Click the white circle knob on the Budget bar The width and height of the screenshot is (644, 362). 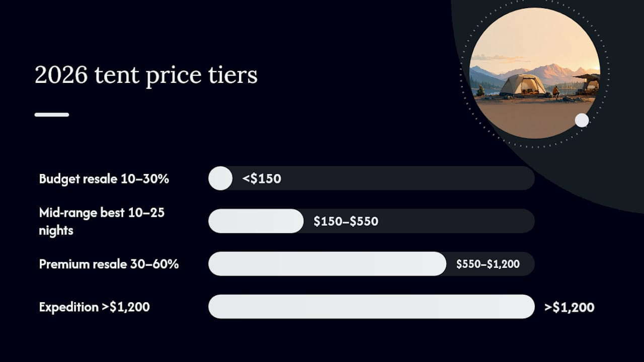220,178
